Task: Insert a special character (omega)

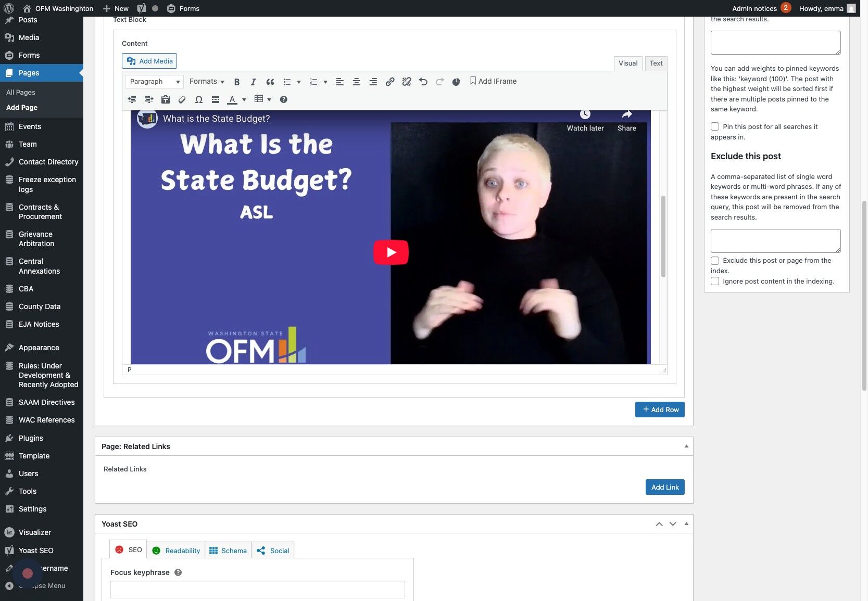Action: click(x=199, y=99)
